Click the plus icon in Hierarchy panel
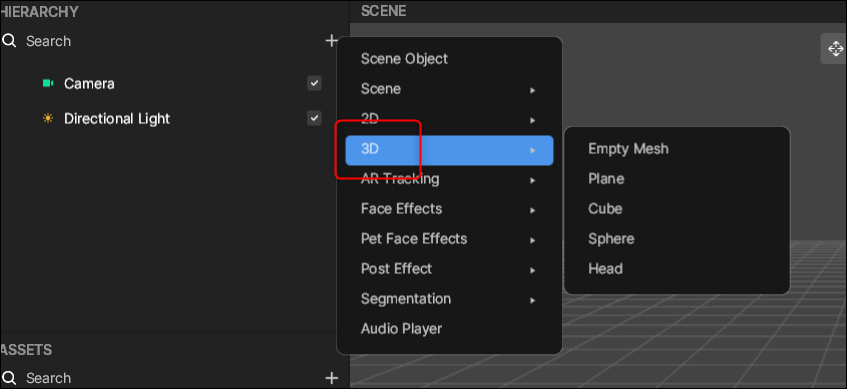847x389 pixels. click(x=332, y=41)
